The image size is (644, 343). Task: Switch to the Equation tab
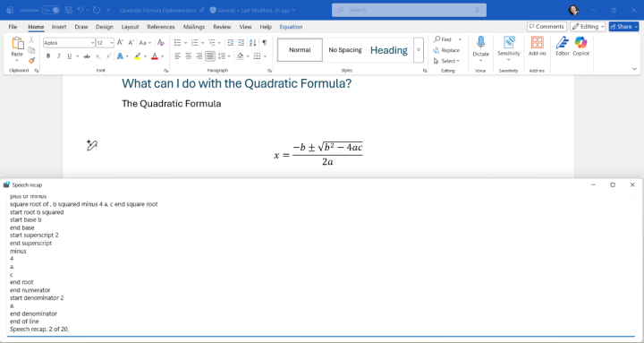pyautogui.click(x=291, y=27)
